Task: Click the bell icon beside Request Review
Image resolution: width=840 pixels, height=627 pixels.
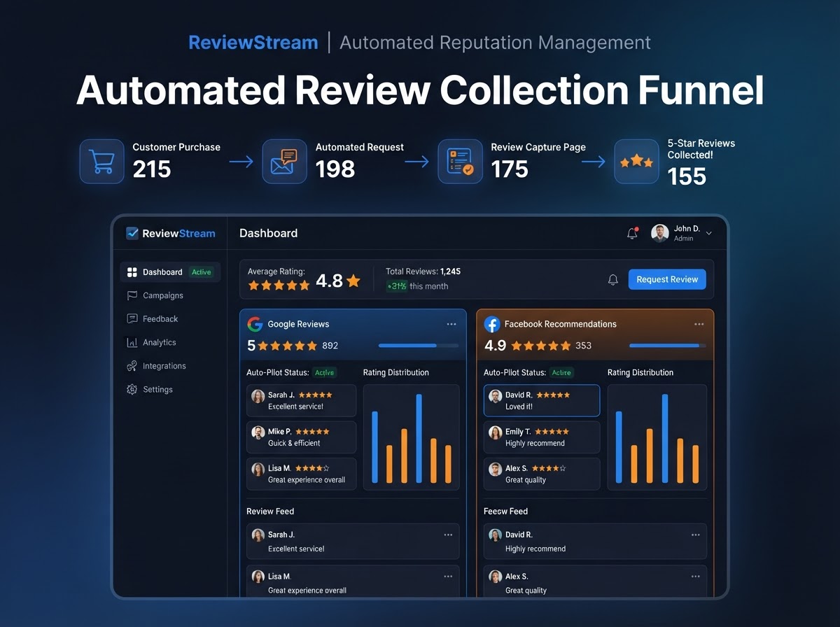Action: click(613, 279)
